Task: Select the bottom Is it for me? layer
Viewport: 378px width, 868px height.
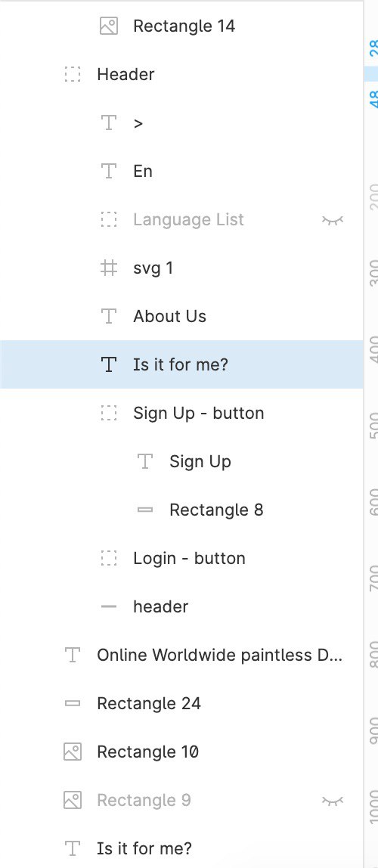Action: pos(181,848)
